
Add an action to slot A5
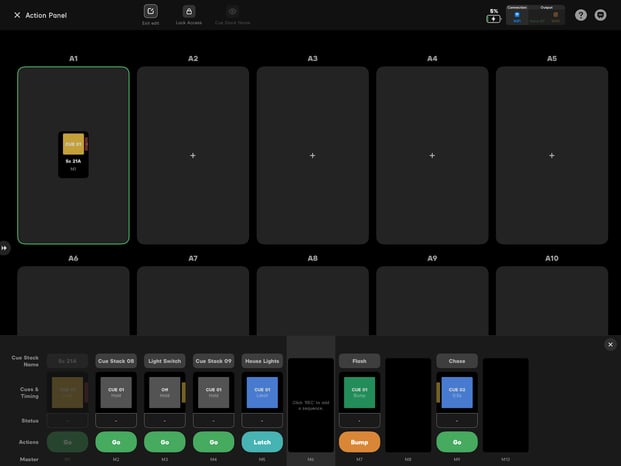click(x=552, y=156)
